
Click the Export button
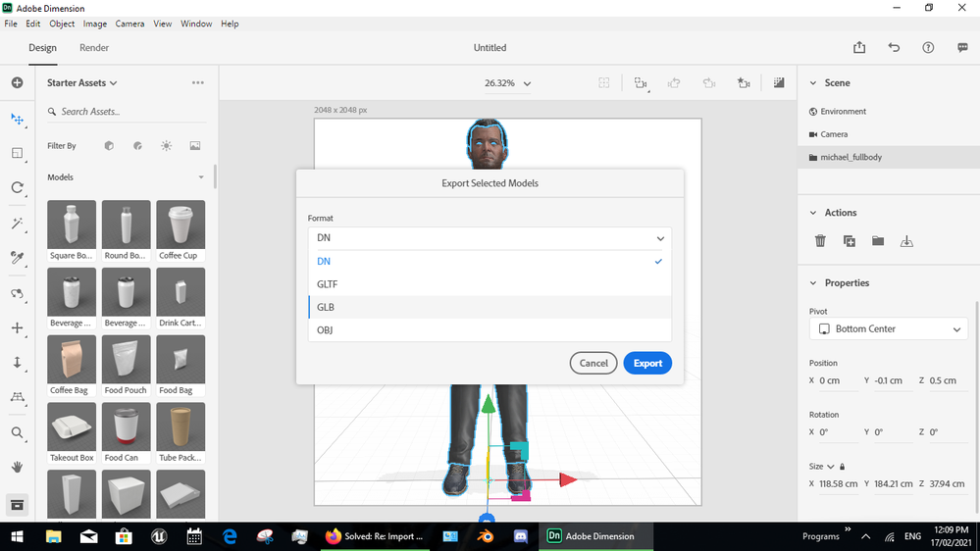[647, 363]
